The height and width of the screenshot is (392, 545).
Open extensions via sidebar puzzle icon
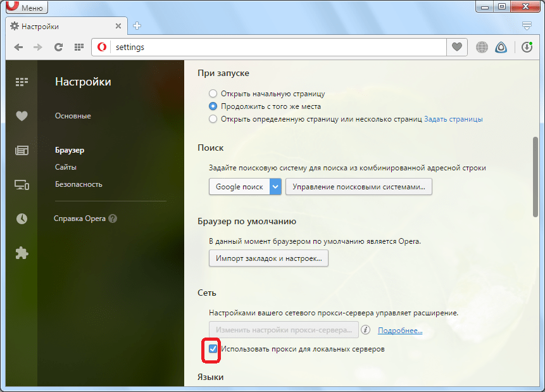point(22,253)
